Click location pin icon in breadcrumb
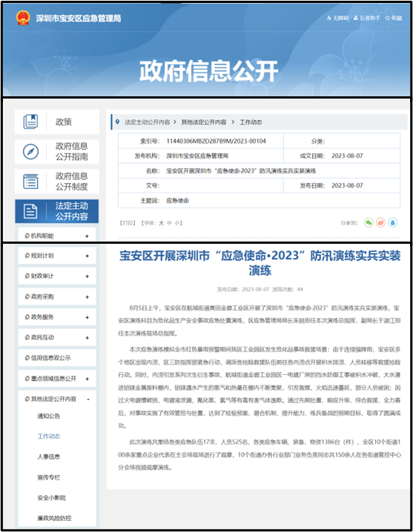This screenshot has height=532, width=413. point(117,122)
